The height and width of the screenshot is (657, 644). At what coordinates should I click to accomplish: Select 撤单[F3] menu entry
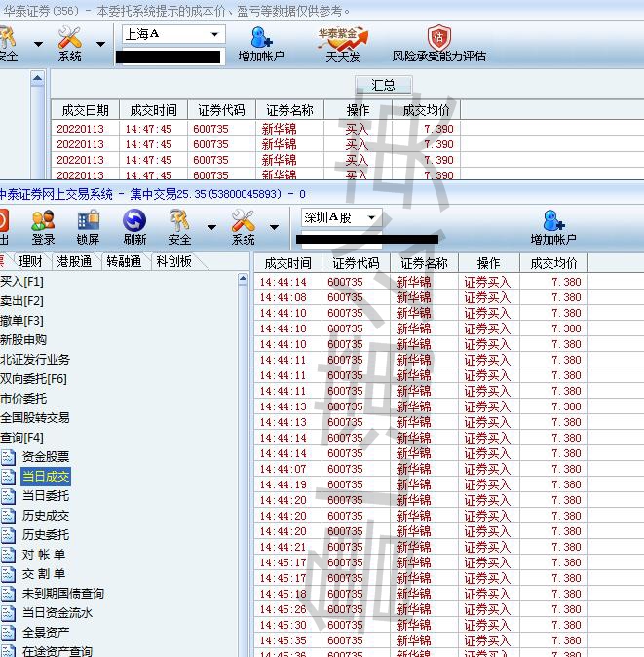coord(21,321)
